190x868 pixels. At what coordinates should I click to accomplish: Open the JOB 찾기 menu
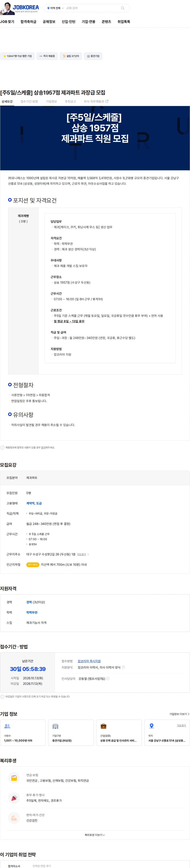[x=7, y=22]
